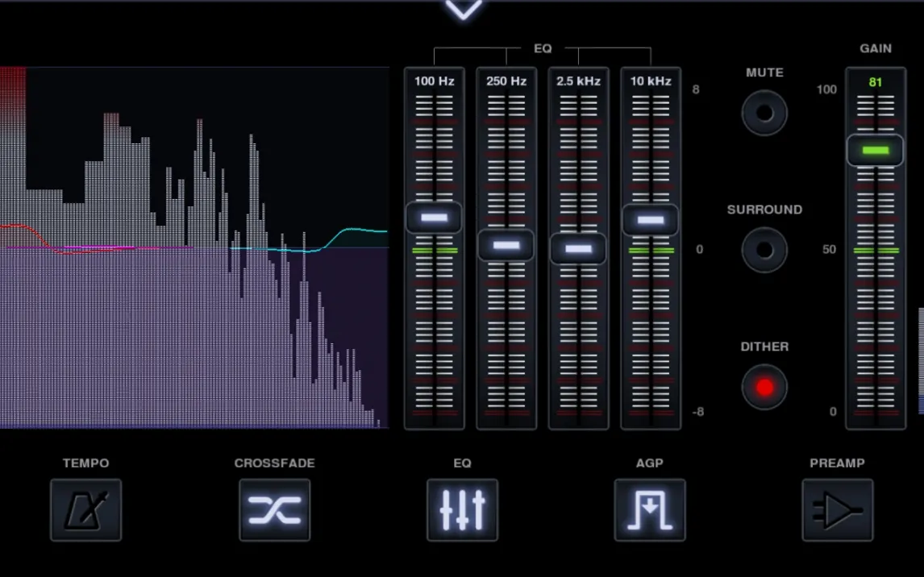Open the AGP icon button
The image size is (924, 577).
(650, 510)
